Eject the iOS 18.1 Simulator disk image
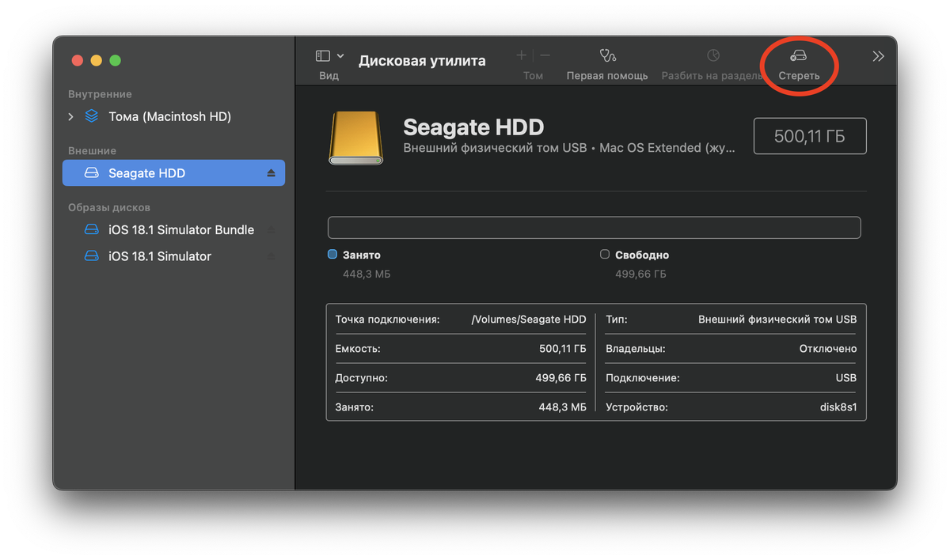Image resolution: width=950 pixels, height=560 pixels. [x=271, y=256]
